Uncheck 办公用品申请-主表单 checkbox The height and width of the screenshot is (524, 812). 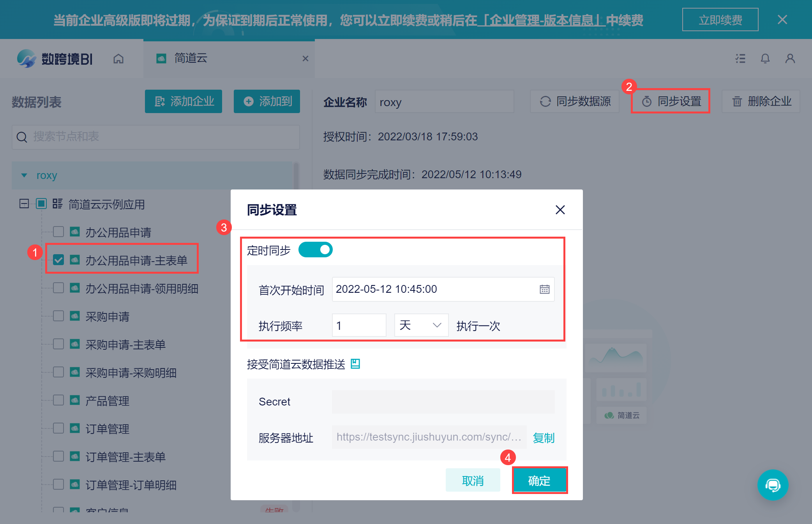pos(58,260)
